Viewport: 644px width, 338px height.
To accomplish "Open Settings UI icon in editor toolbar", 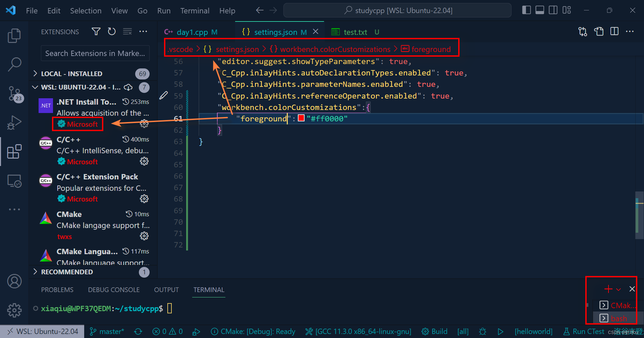I will [x=599, y=32].
